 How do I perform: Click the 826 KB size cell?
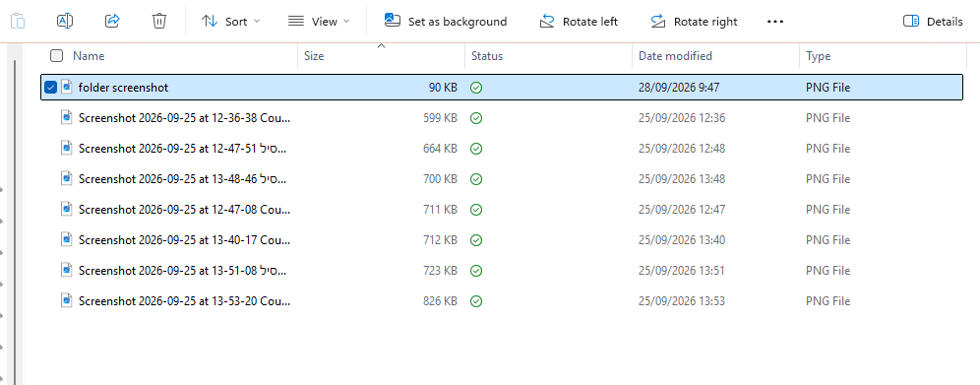(x=441, y=301)
